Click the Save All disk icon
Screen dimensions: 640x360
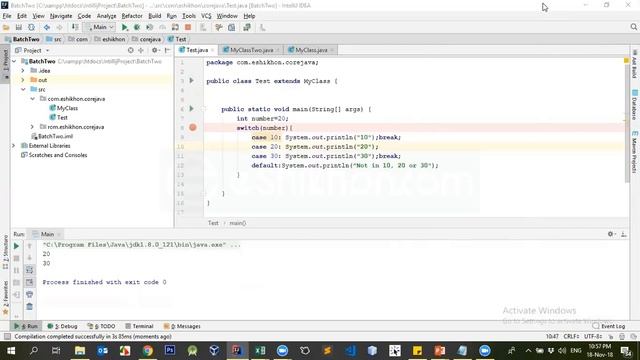19,27
